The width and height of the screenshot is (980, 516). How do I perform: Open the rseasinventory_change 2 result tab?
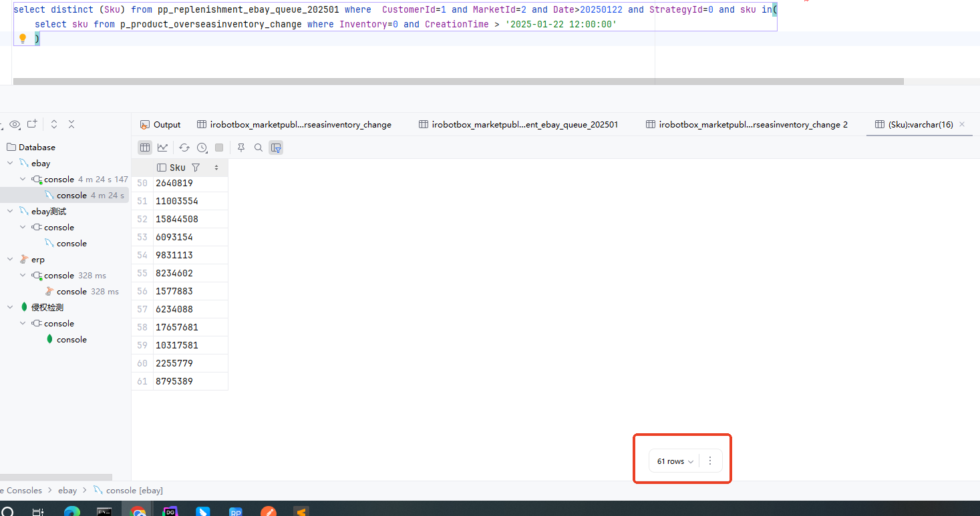pyautogui.click(x=746, y=125)
